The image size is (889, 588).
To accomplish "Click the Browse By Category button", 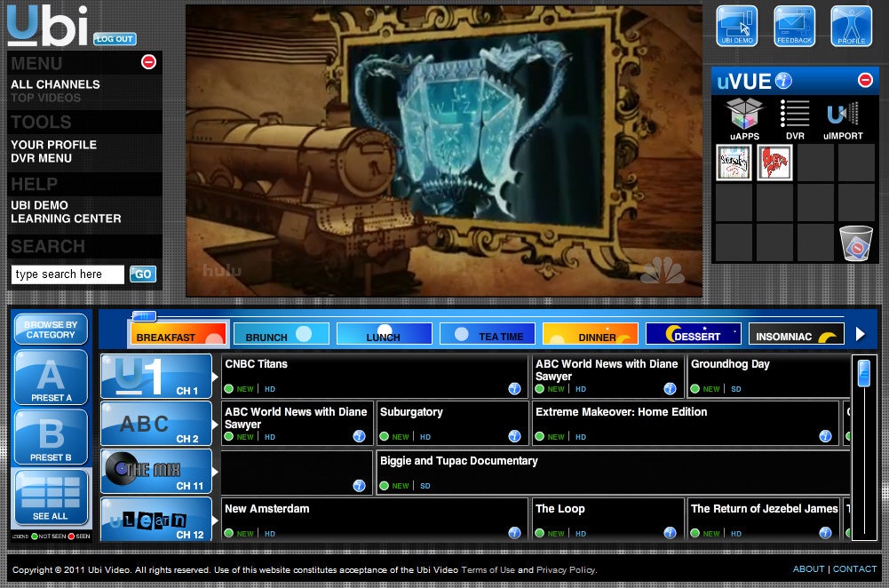I will point(51,330).
